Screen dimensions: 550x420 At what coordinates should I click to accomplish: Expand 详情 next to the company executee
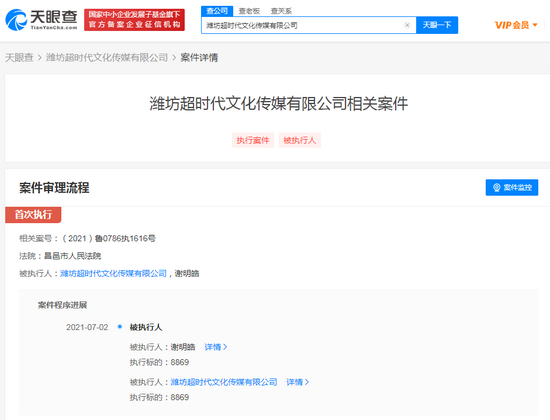coord(297,382)
